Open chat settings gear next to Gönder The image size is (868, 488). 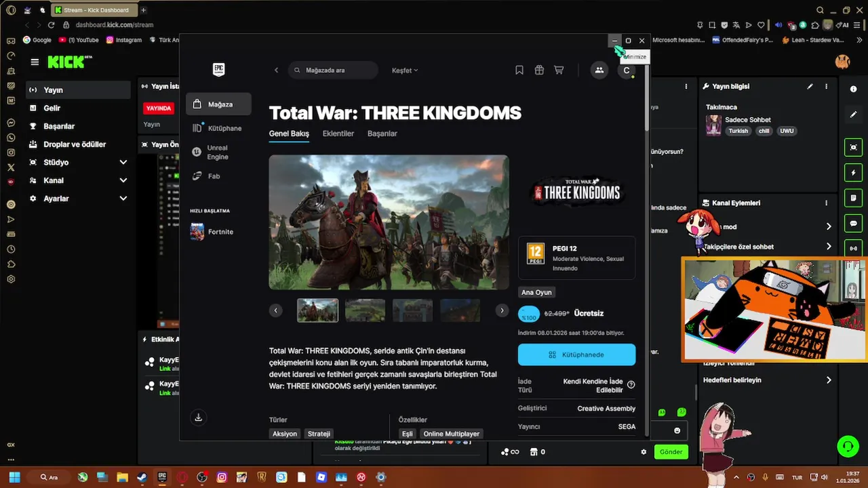tap(644, 452)
